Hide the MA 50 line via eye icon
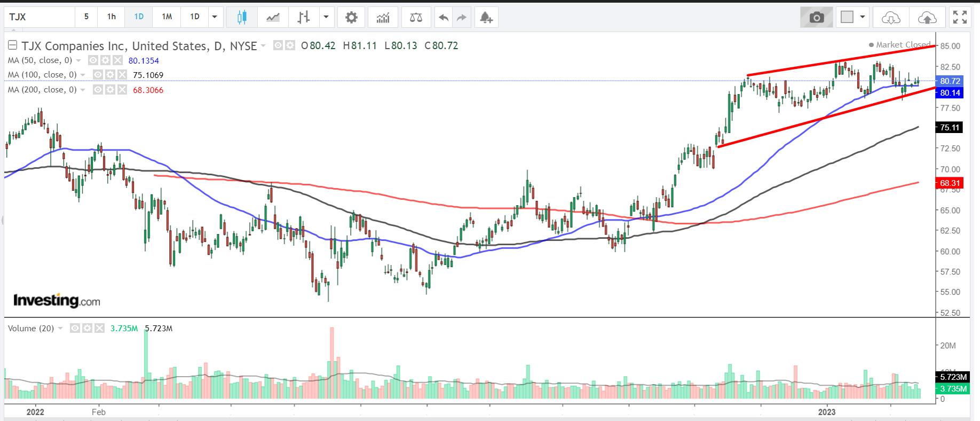 [x=93, y=60]
